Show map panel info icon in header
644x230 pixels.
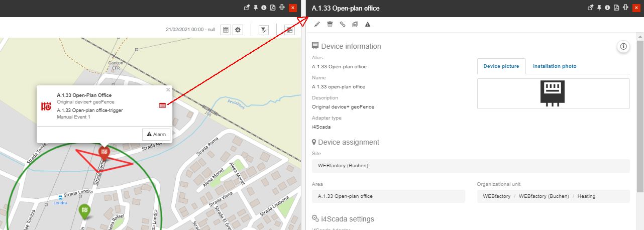point(264,8)
